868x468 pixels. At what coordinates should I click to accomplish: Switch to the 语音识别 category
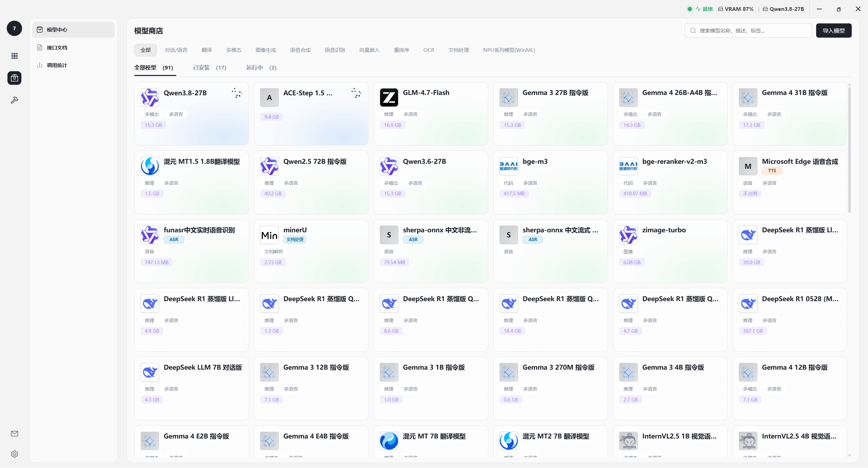point(335,50)
